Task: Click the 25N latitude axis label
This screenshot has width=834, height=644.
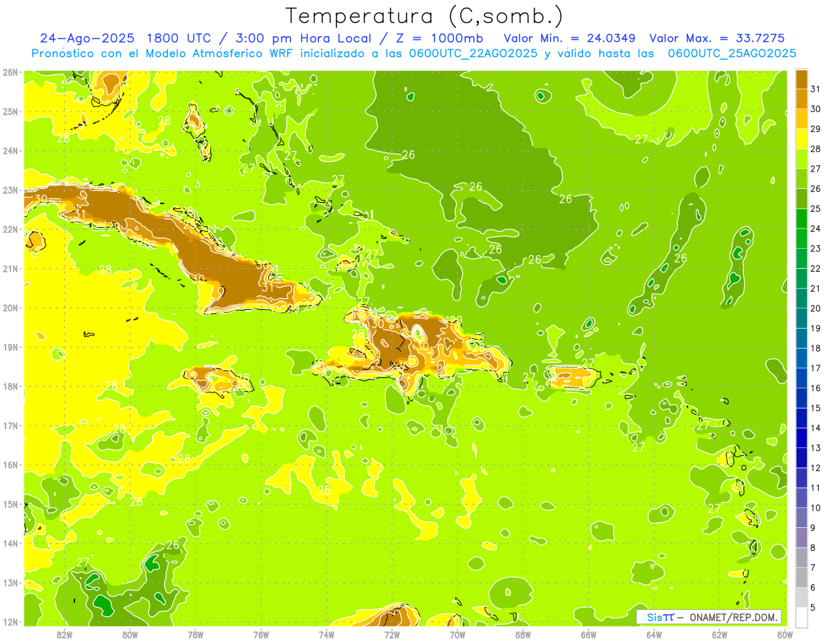Action: [x=10, y=111]
